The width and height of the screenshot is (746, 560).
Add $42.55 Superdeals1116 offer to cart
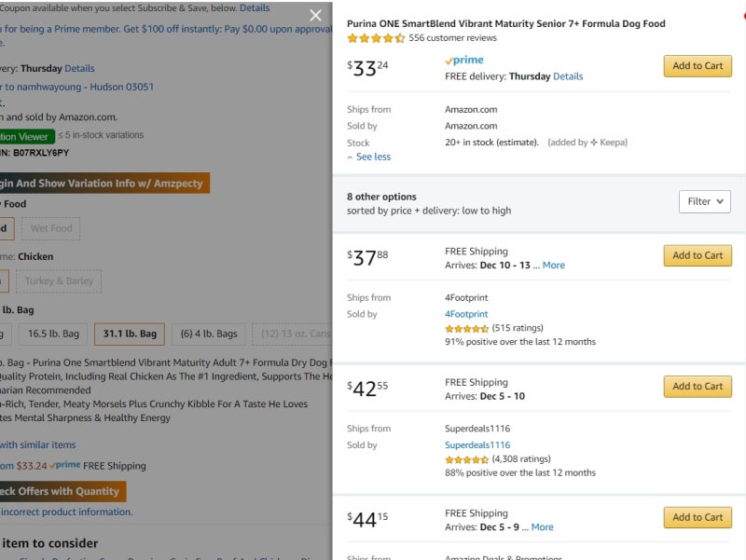[698, 387]
